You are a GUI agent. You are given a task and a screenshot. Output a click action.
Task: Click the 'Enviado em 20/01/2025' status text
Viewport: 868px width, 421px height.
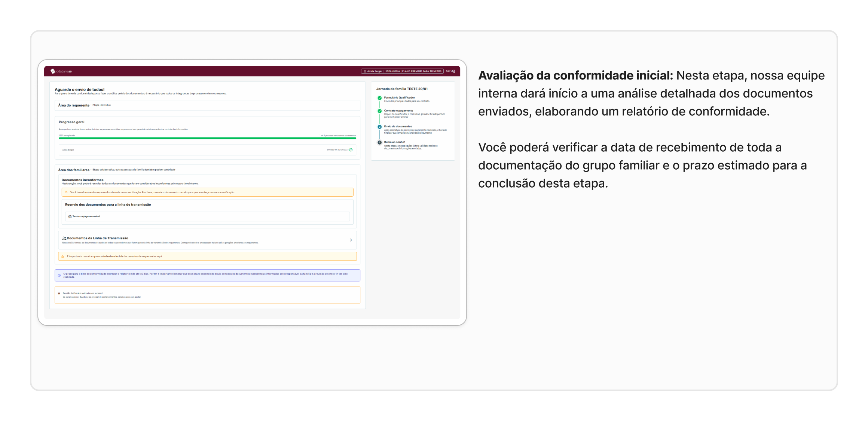click(337, 150)
